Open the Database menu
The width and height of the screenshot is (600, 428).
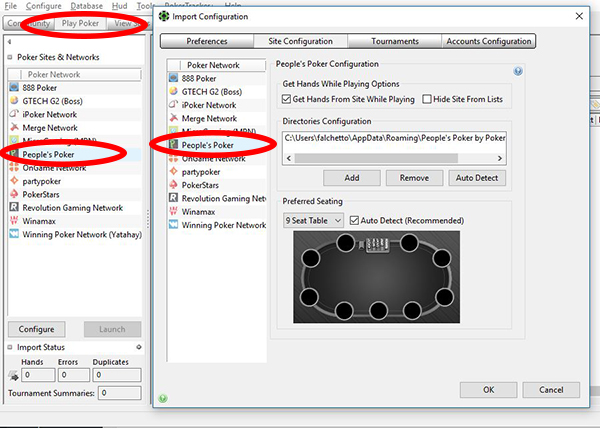tap(86, 6)
